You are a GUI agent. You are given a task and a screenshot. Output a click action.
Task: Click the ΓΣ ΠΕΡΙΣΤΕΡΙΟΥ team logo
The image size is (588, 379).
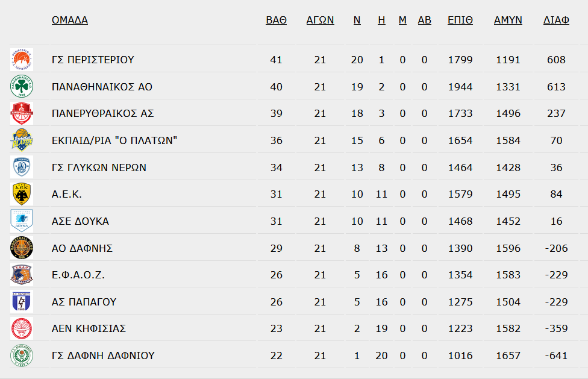pyautogui.click(x=22, y=60)
